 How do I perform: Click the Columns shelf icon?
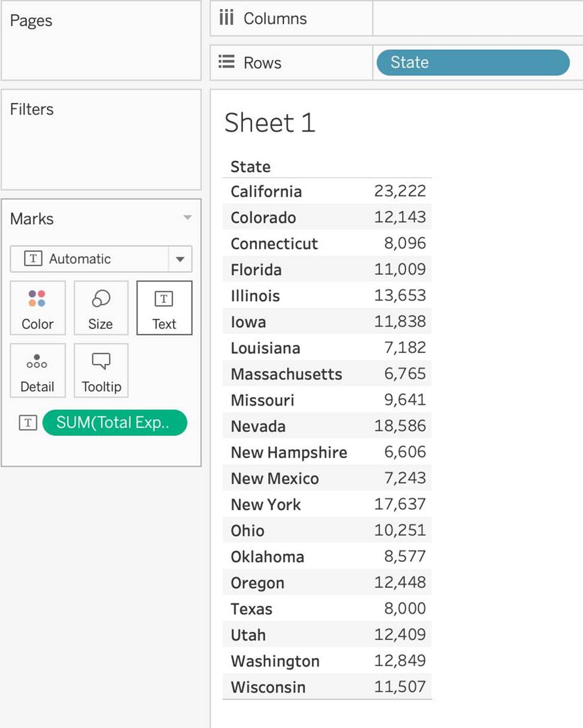click(226, 19)
